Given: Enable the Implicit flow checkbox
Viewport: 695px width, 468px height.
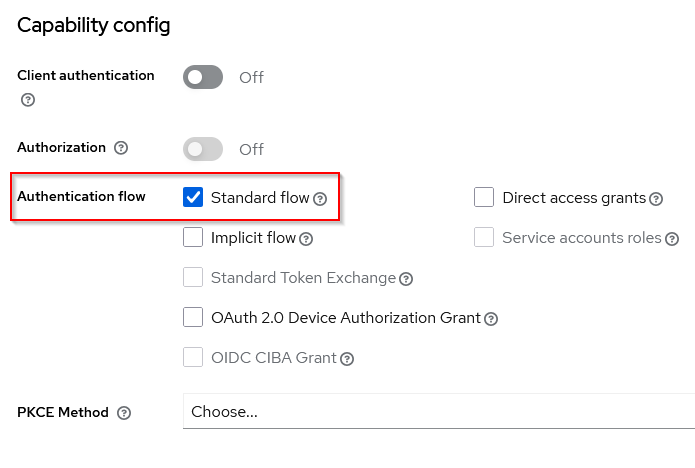Looking at the screenshot, I should point(194,237).
